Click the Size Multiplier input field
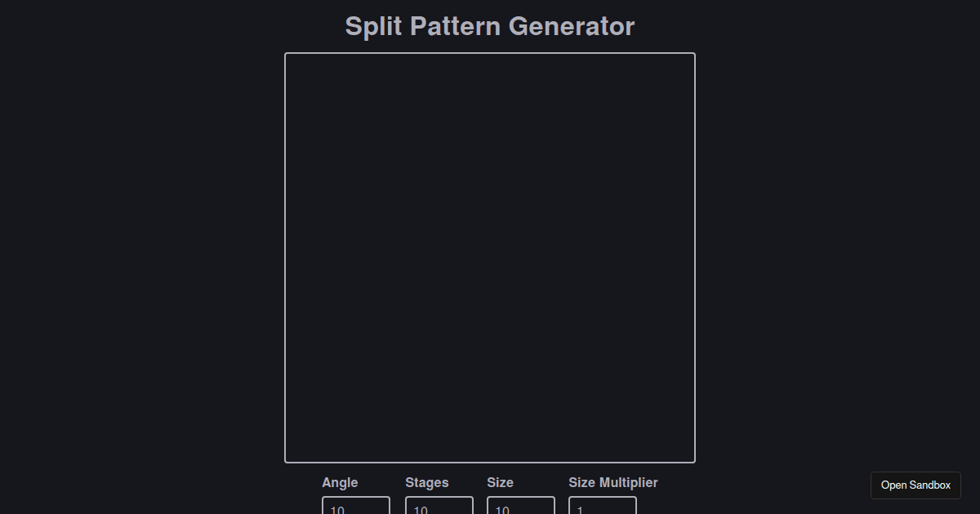The image size is (980, 514). coord(602,508)
